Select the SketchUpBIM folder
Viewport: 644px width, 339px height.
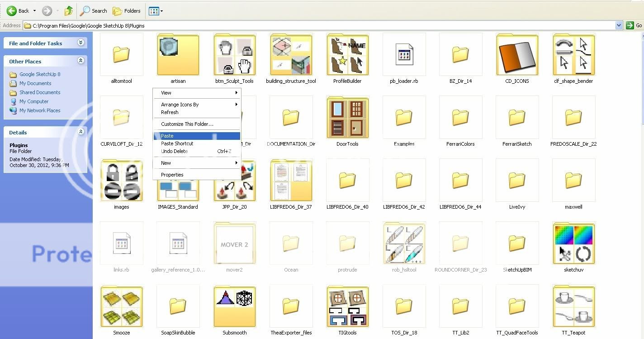tap(517, 243)
